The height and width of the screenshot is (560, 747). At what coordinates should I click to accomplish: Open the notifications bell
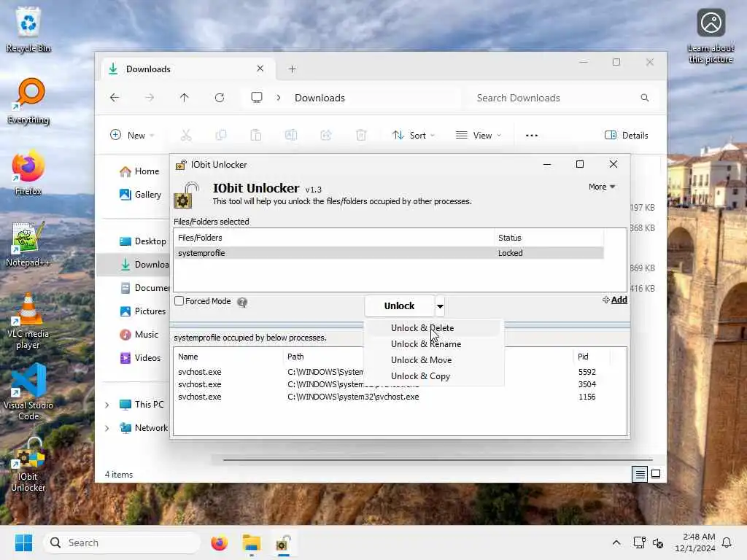click(x=727, y=542)
